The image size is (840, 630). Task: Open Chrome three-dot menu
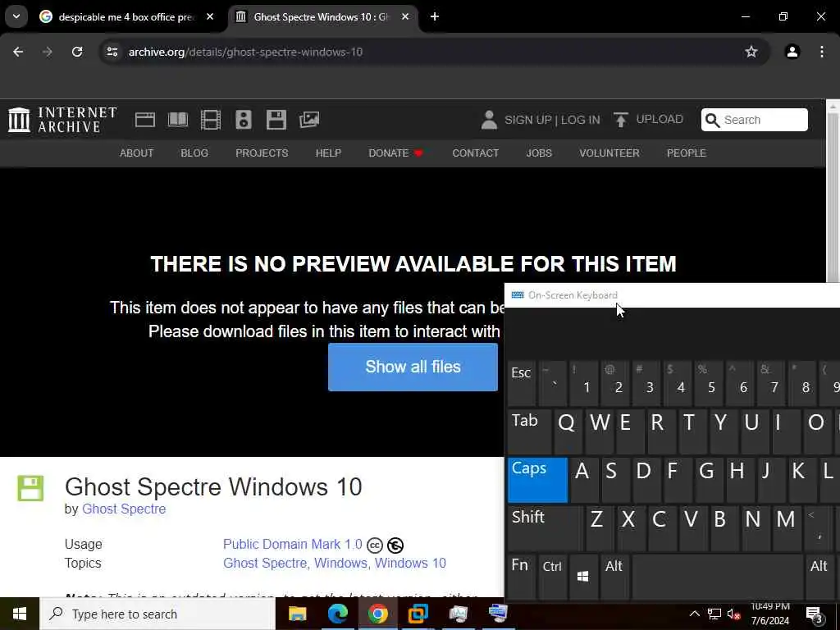(822, 52)
